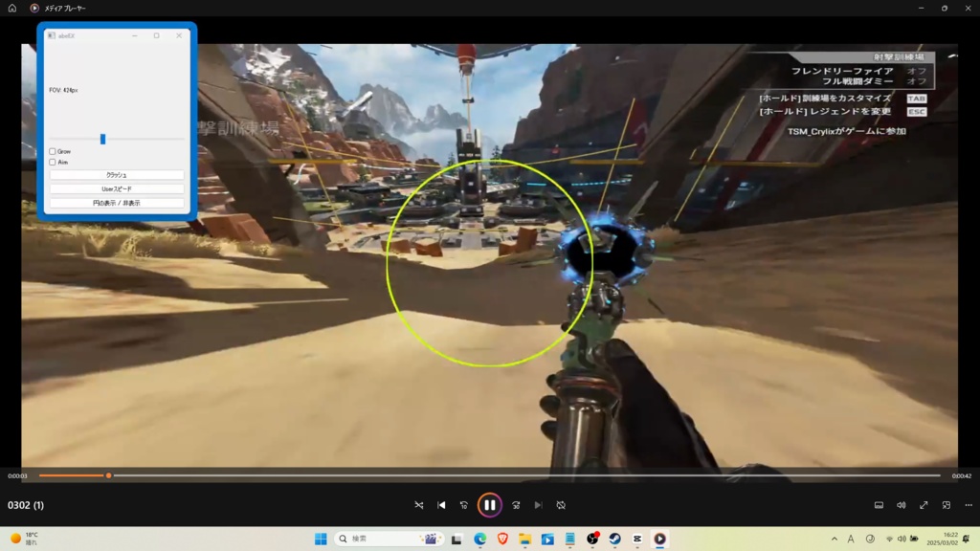
Task: Jump to the next track
Action: point(538,505)
